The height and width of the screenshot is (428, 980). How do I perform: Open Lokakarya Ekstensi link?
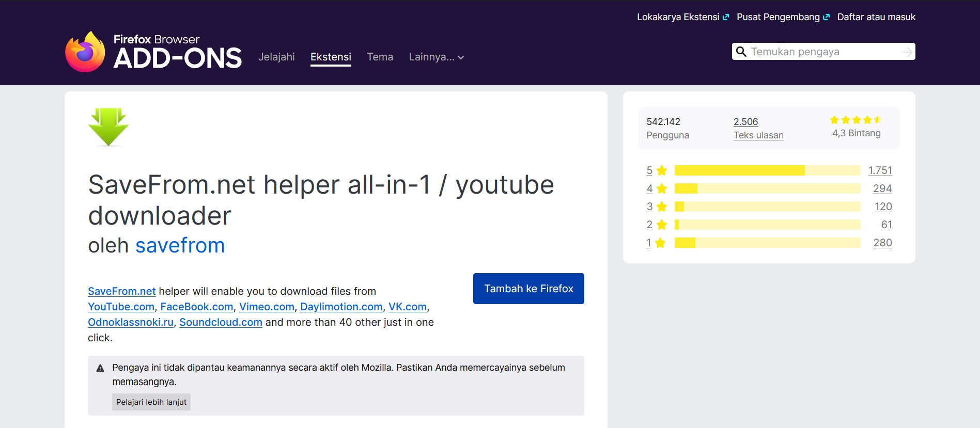coord(678,17)
